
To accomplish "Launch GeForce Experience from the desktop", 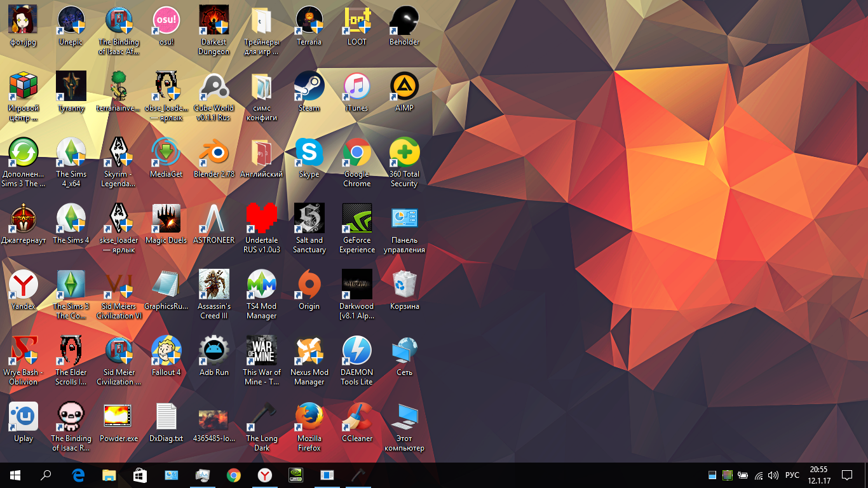I will 357,219.
